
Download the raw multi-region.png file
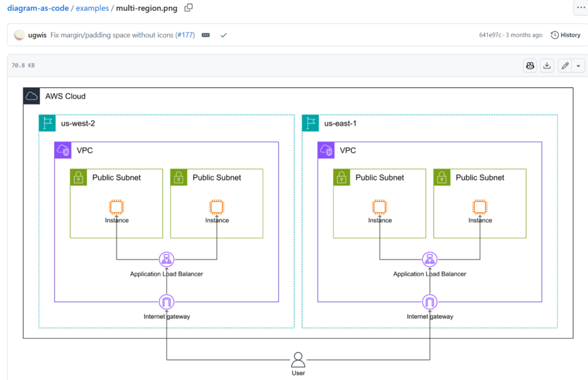[547, 66]
